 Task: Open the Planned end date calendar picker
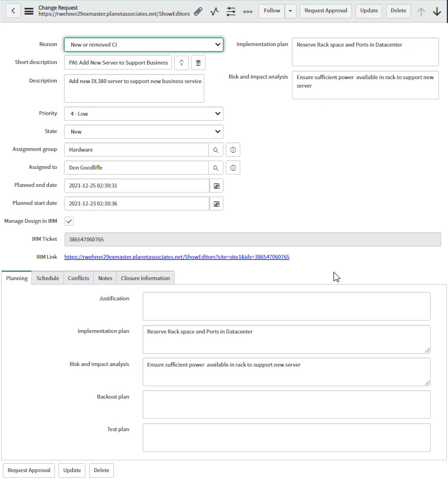click(217, 186)
